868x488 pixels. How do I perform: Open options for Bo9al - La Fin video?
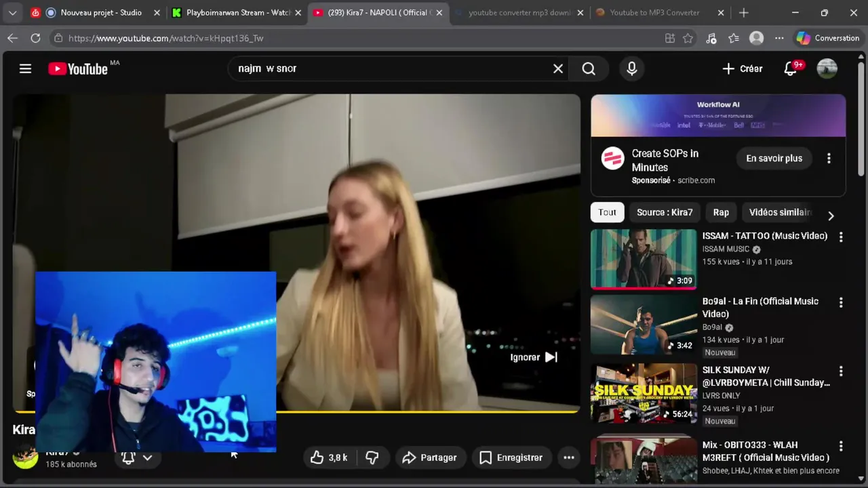click(x=841, y=302)
